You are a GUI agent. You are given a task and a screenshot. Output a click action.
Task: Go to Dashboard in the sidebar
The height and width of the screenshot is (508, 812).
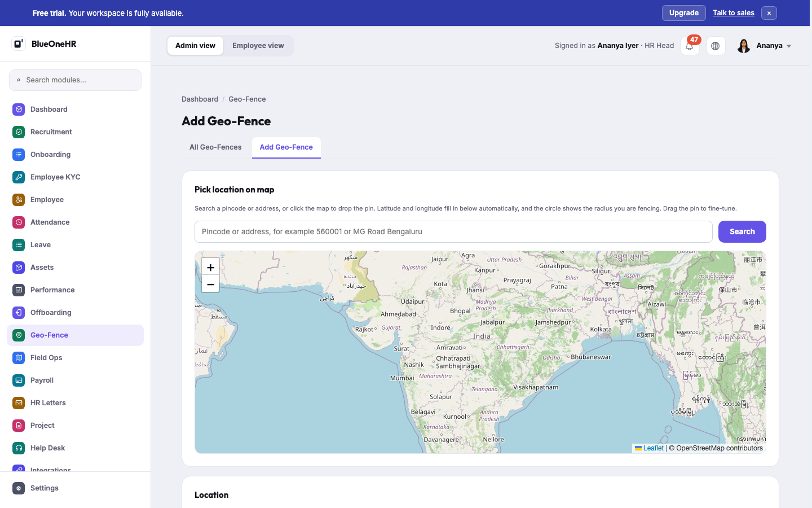pos(75,110)
